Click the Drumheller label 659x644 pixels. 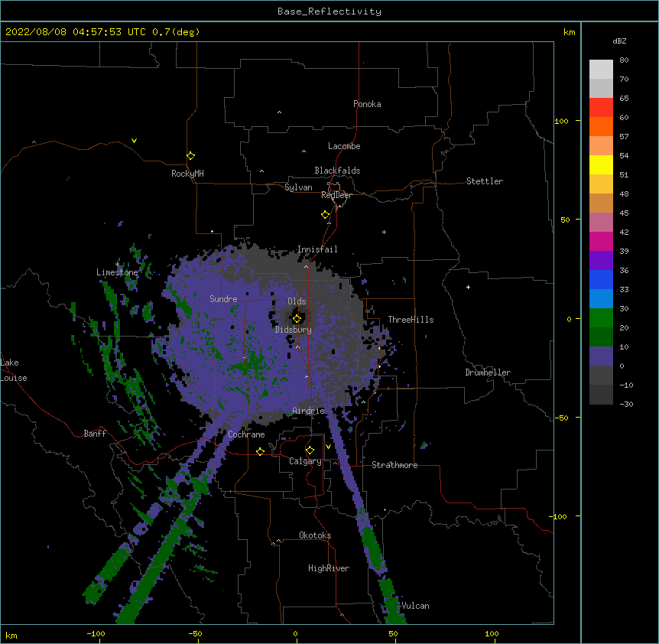pos(488,372)
